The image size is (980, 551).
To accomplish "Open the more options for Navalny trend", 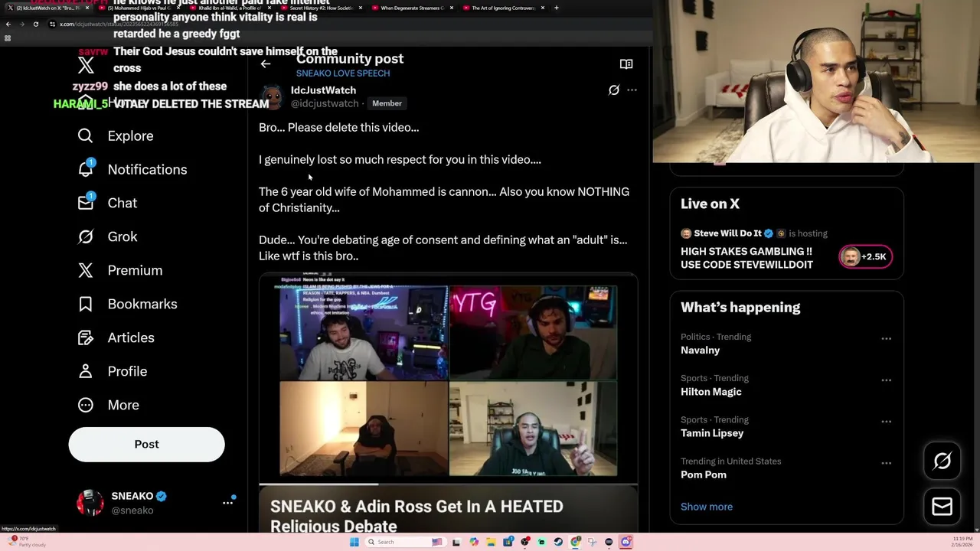I will tap(886, 338).
